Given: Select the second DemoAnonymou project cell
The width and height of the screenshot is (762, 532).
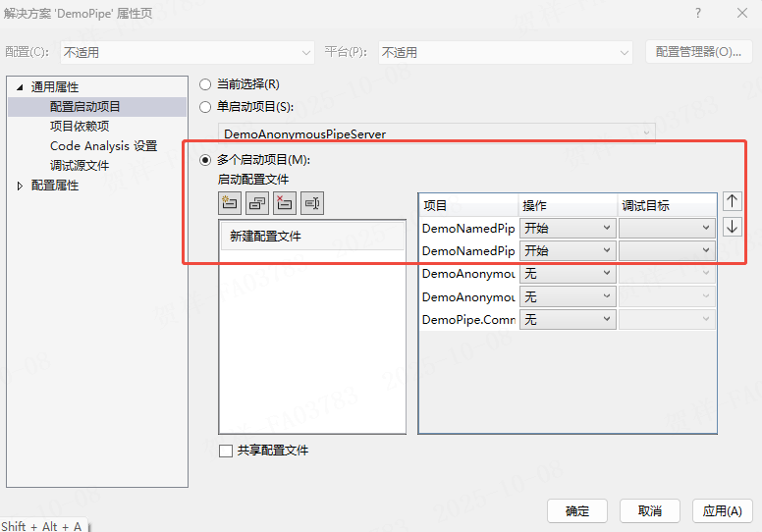Looking at the screenshot, I should click(x=469, y=296).
